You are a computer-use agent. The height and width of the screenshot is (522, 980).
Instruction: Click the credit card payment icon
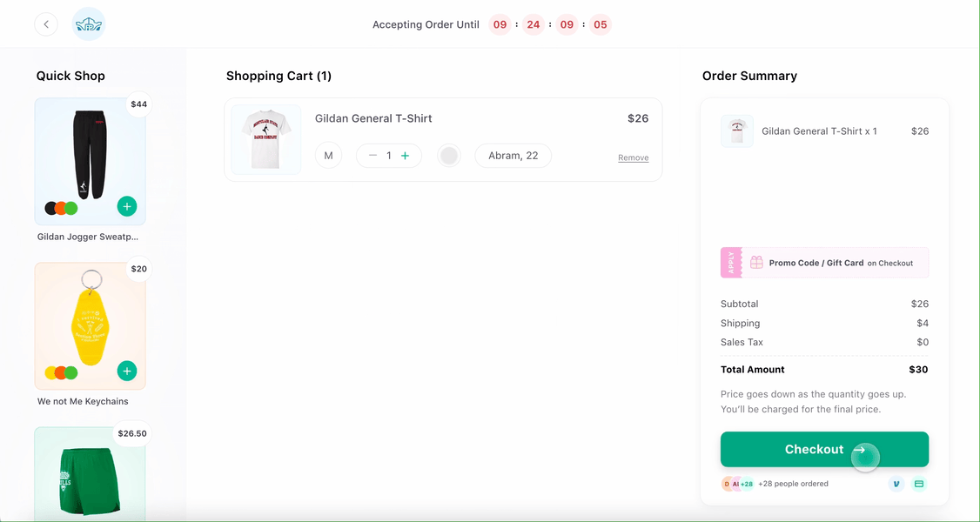[919, 483]
